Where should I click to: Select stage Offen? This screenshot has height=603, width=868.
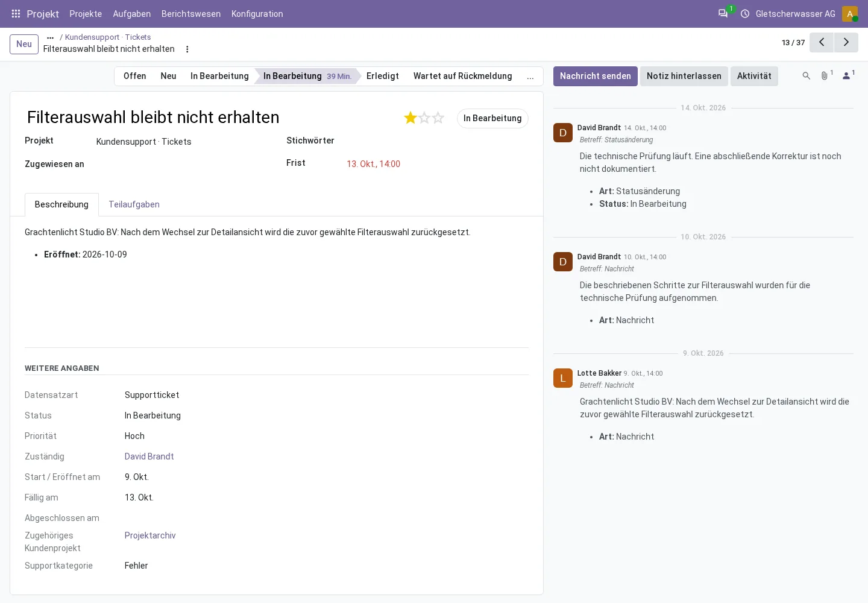tap(135, 76)
